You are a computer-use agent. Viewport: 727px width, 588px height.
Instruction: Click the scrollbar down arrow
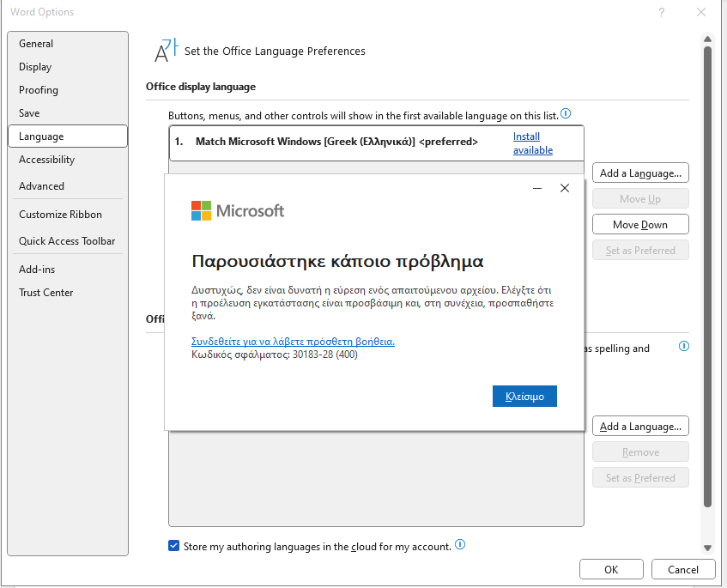click(x=707, y=549)
